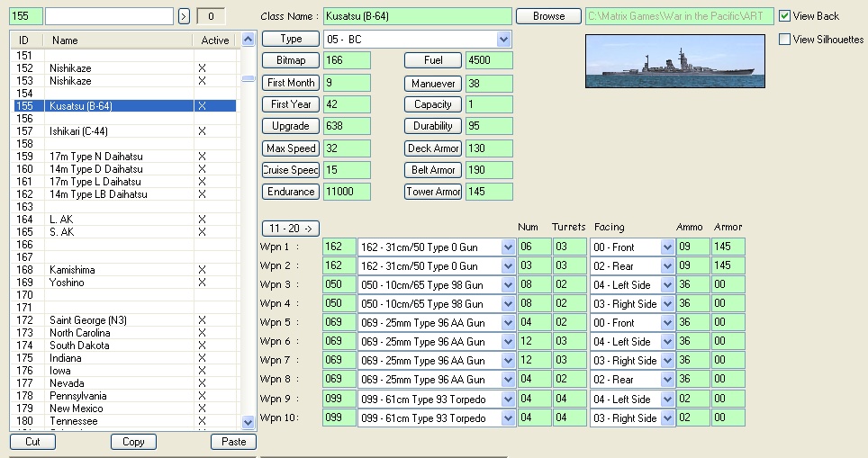The image size is (868, 458).
Task: Click the Max Speed label button
Action: click(290, 148)
